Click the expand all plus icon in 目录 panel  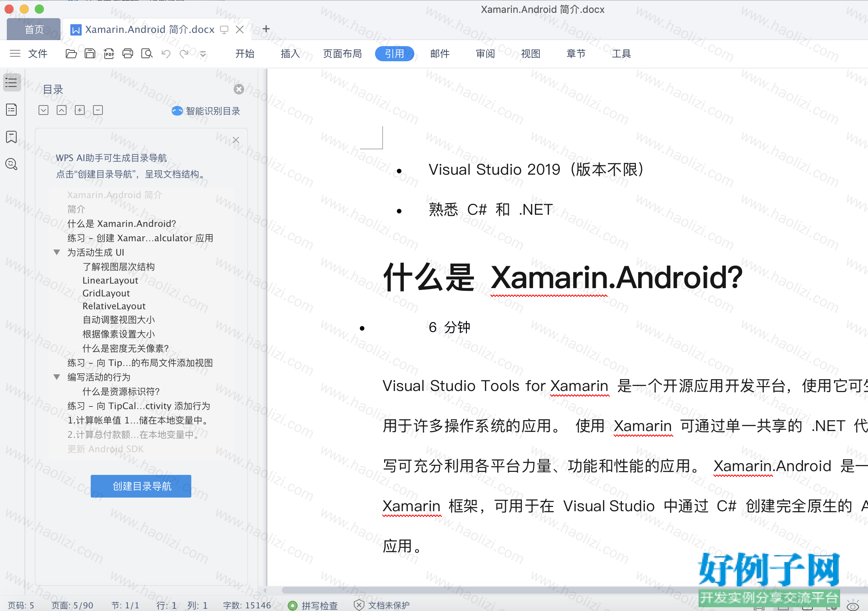tap(80, 110)
